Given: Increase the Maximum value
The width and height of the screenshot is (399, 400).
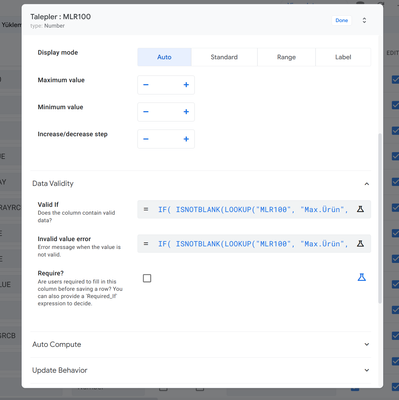Looking at the screenshot, I should 186,85.
